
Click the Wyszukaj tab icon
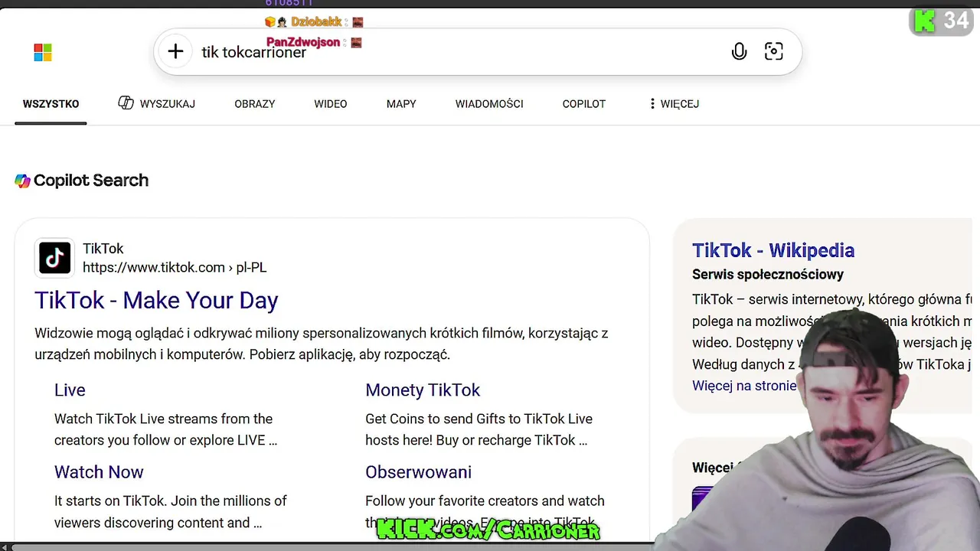click(x=126, y=103)
